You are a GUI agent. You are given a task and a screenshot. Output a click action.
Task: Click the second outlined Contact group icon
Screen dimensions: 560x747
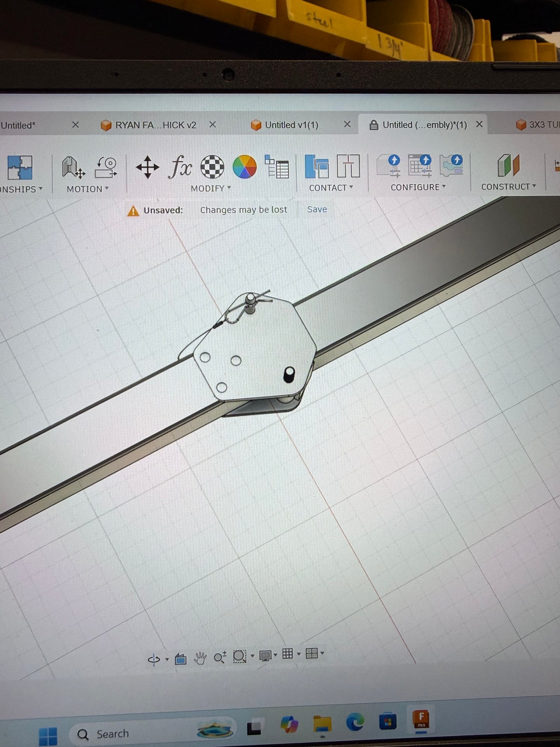(348, 166)
